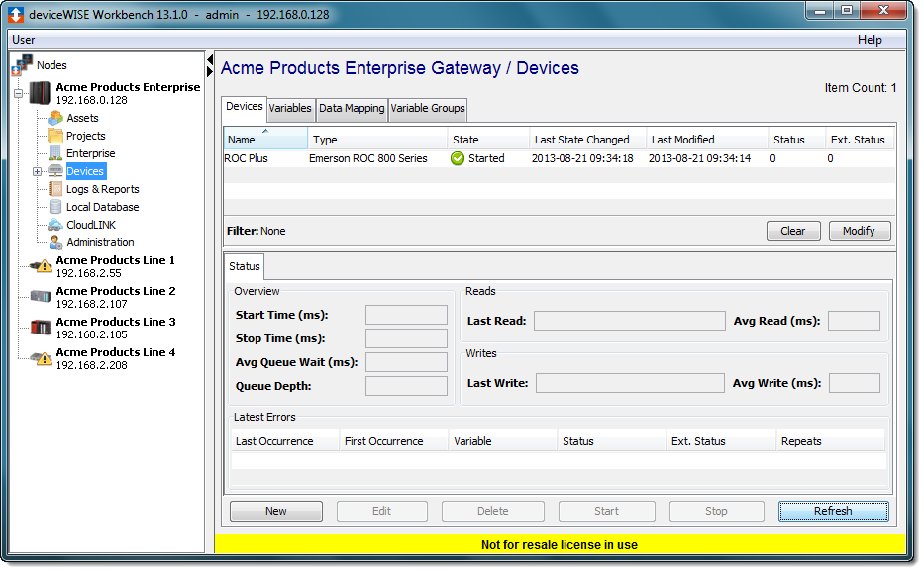Collapse the navigation tree panel

pos(209,62)
